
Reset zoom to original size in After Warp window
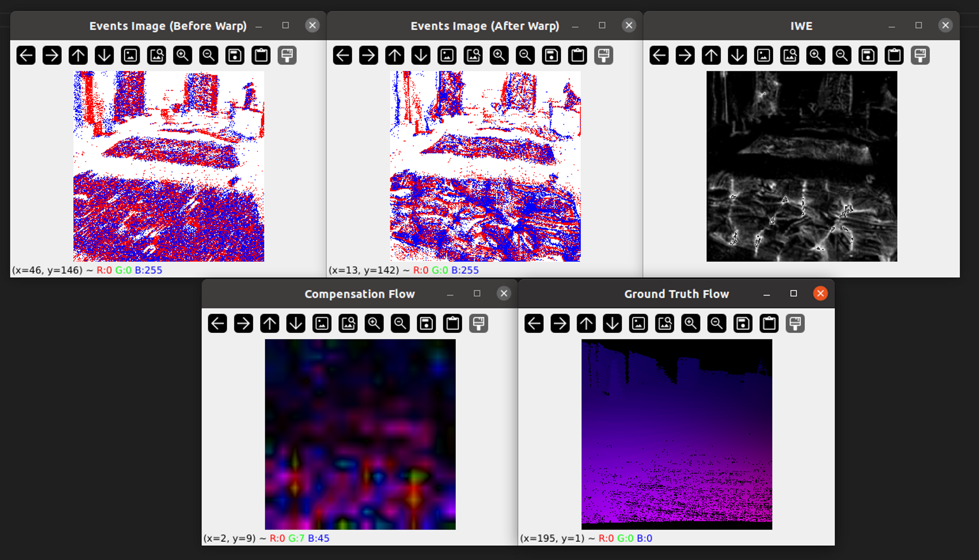click(447, 55)
